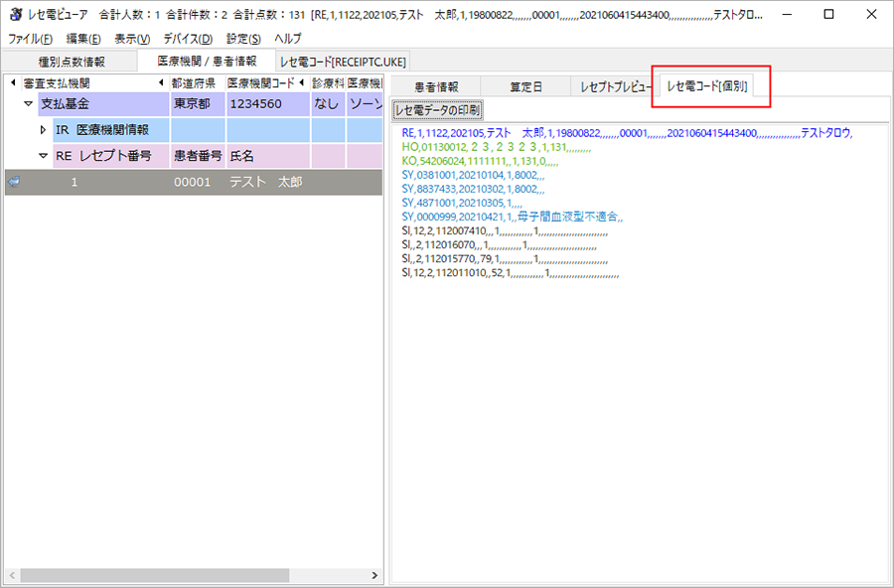This screenshot has height=588, width=894.
Task: Click the sort arrow left of 審査支払機関 header
Action: (13, 83)
